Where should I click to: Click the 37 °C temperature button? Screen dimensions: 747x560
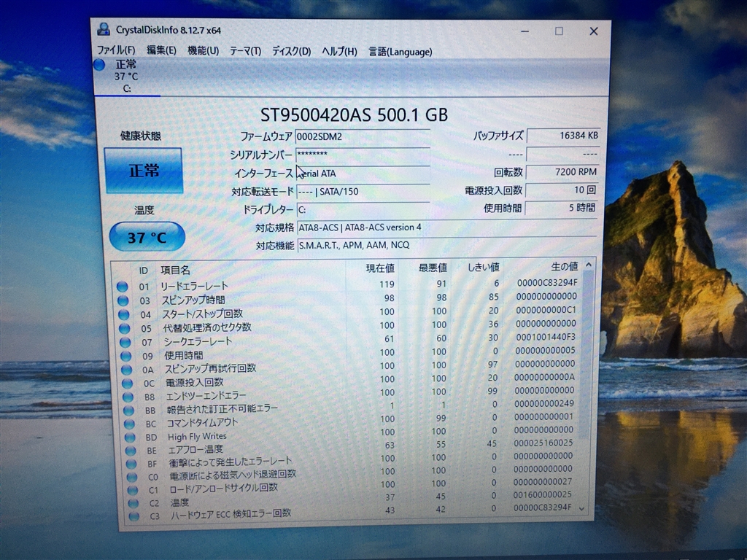147,237
